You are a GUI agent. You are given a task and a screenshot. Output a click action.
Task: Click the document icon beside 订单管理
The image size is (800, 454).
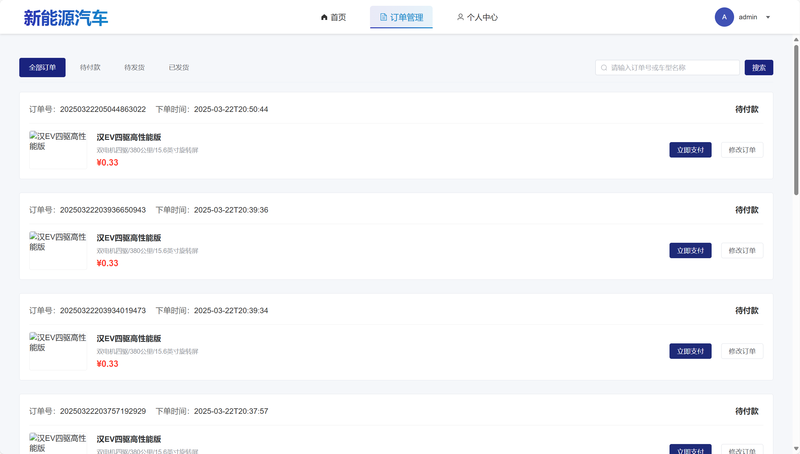tap(383, 17)
